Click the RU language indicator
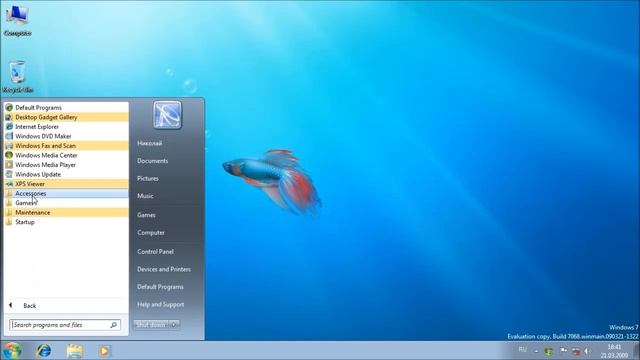 click(522, 350)
